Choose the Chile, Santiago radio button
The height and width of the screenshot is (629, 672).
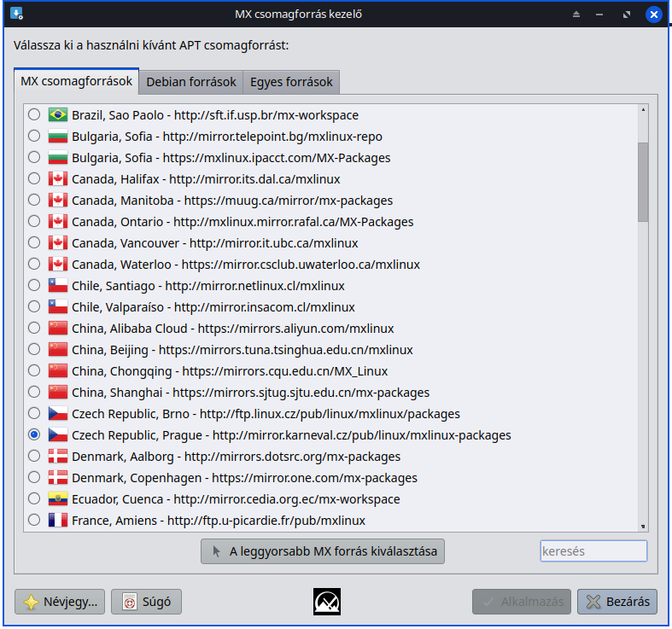[x=34, y=285]
